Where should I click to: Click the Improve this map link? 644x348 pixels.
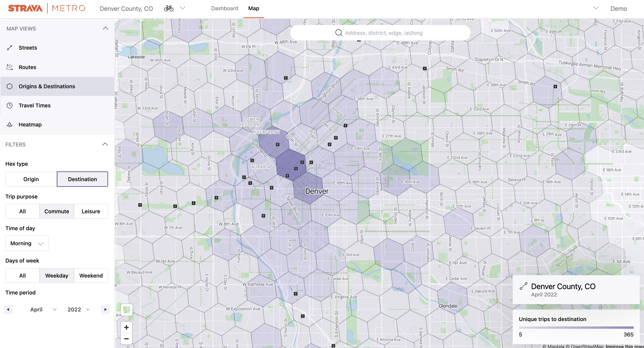pyautogui.click(x=625, y=346)
